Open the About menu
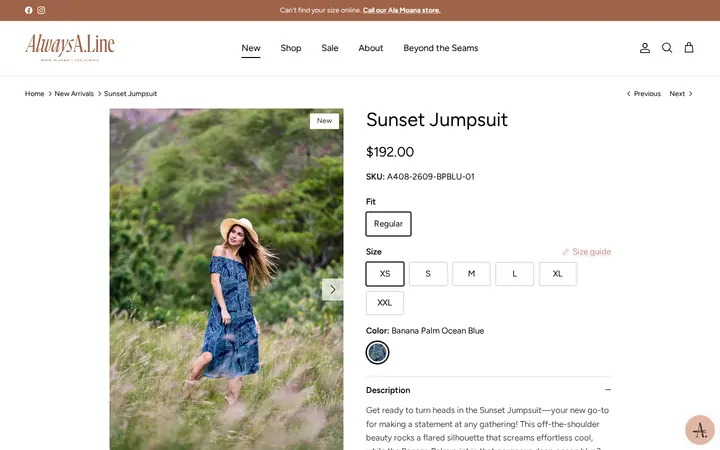 (371, 48)
